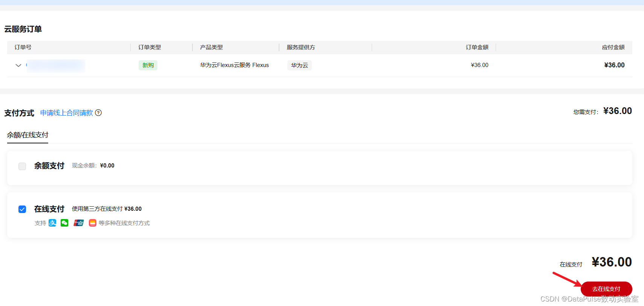Select the 余额/在线支付 tab

[x=27, y=135]
